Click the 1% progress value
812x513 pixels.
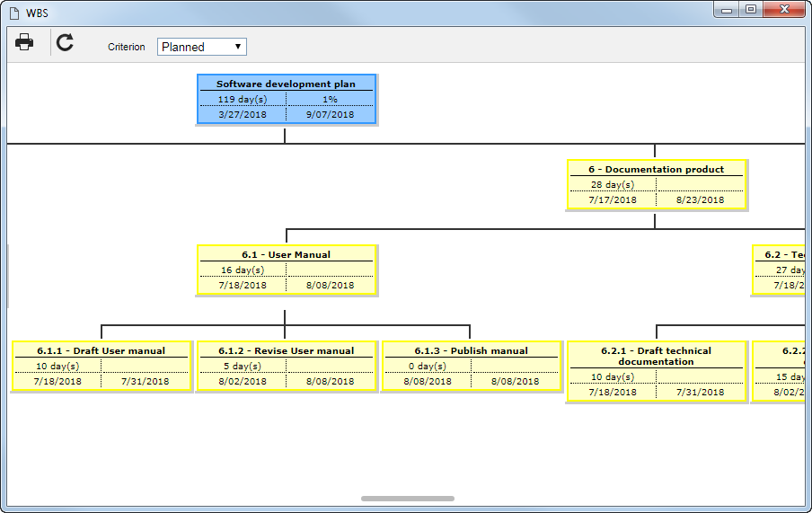[x=330, y=99]
